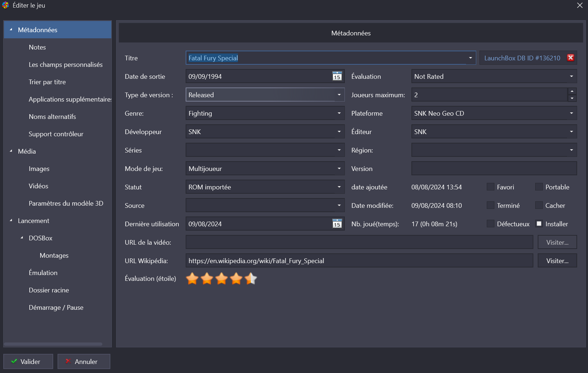This screenshot has width=588, height=373.
Task: Open the Éditeur dropdown
Action: (x=494, y=132)
